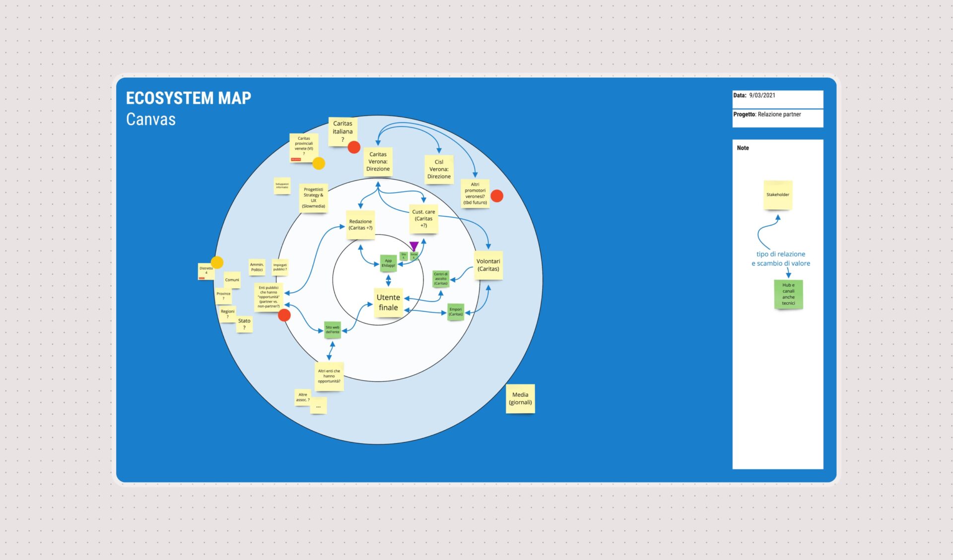
Task: Select the green Centri di ascolto note
Action: click(441, 279)
